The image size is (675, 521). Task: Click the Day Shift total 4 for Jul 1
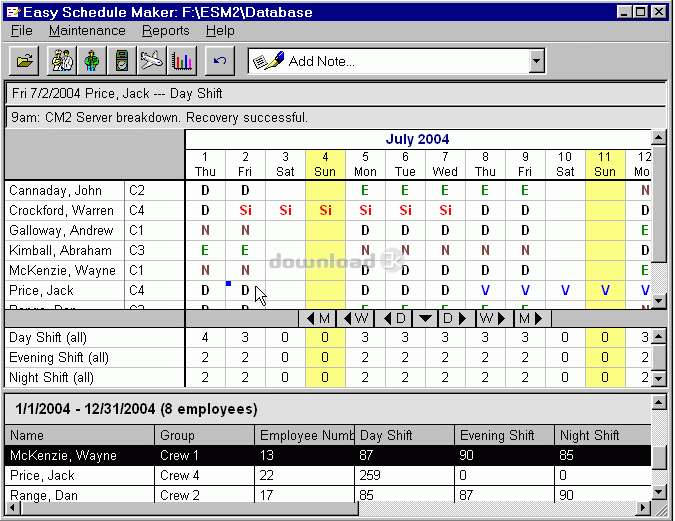click(x=205, y=337)
